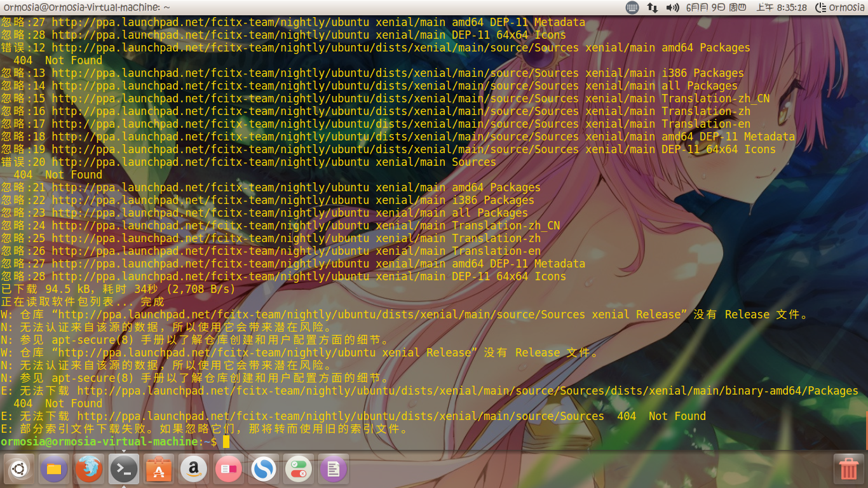This screenshot has height=488, width=868.
Task: Open the Trash icon in the dock
Action: pos(849,470)
